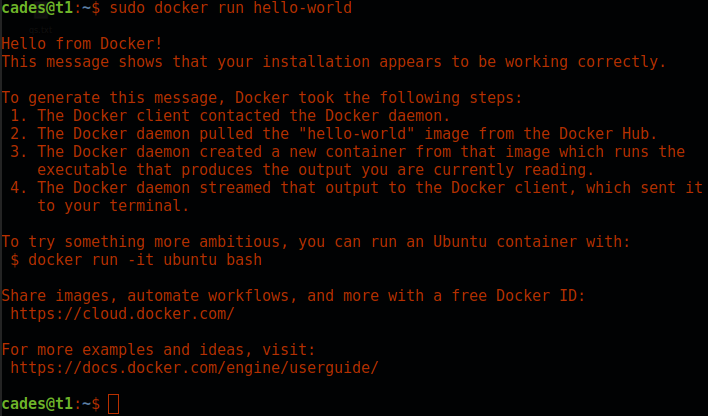Click step 2 about pulling the image

click(x=336, y=134)
